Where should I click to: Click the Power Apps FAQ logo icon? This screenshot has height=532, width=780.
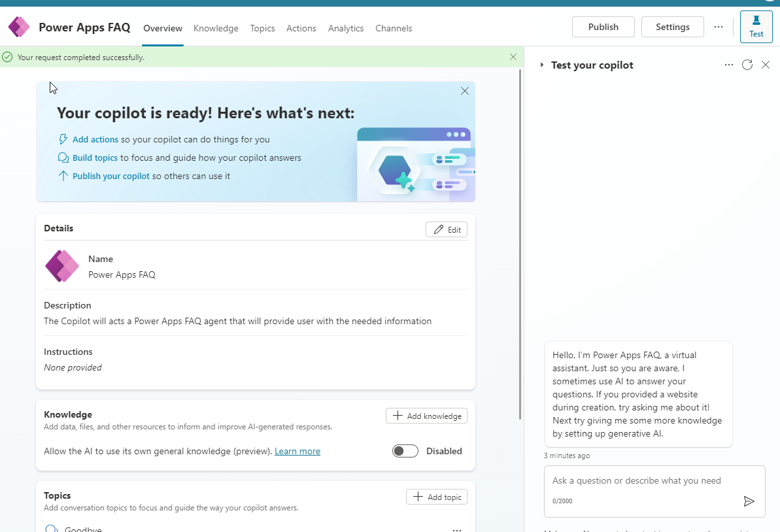[19, 27]
